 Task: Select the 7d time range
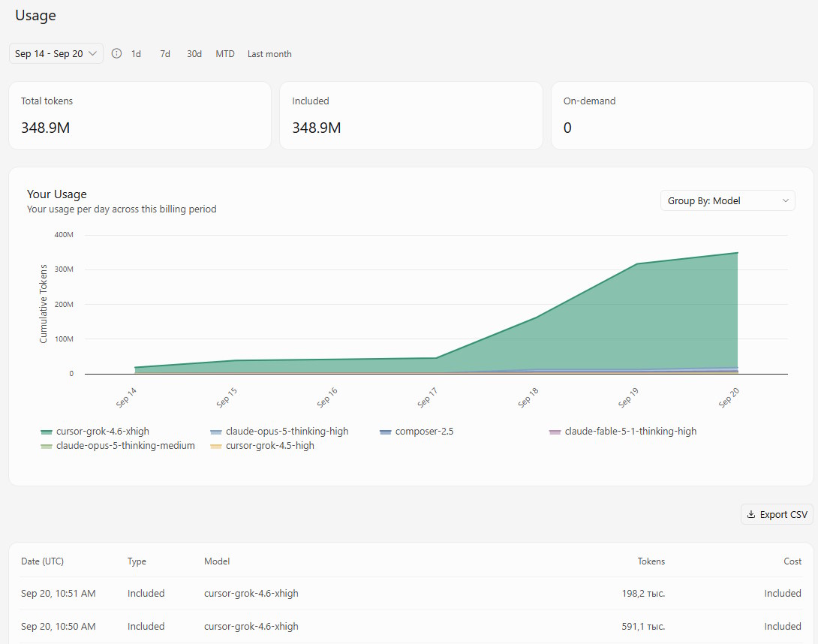pyautogui.click(x=165, y=54)
